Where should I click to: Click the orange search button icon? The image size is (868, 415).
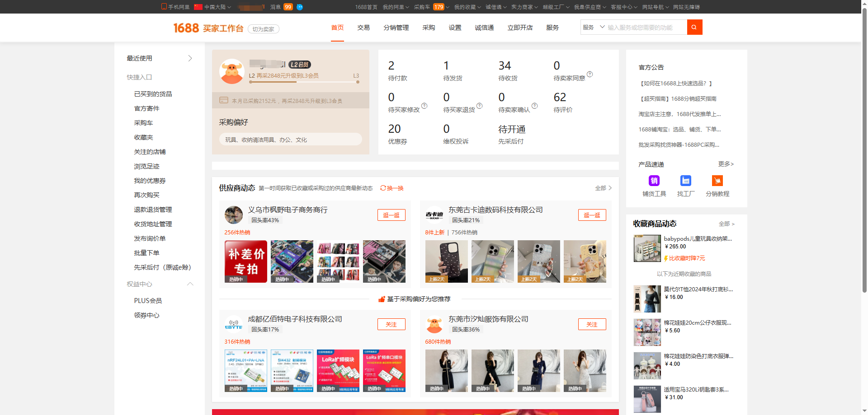coord(694,27)
